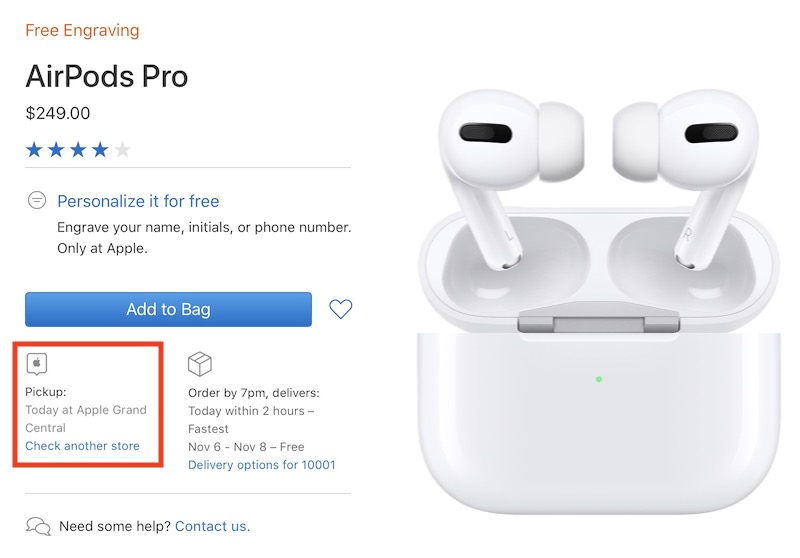
Task: Click the first blue rating star
Action: coord(34,150)
